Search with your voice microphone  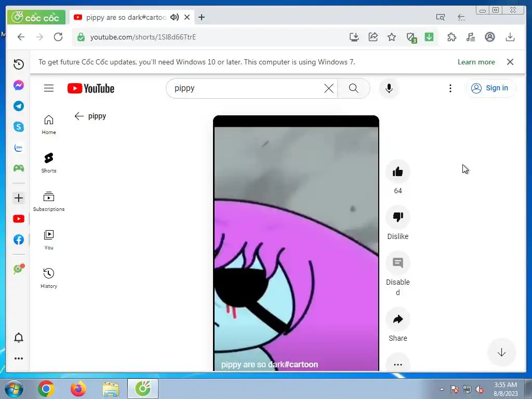[x=389, y=88]
